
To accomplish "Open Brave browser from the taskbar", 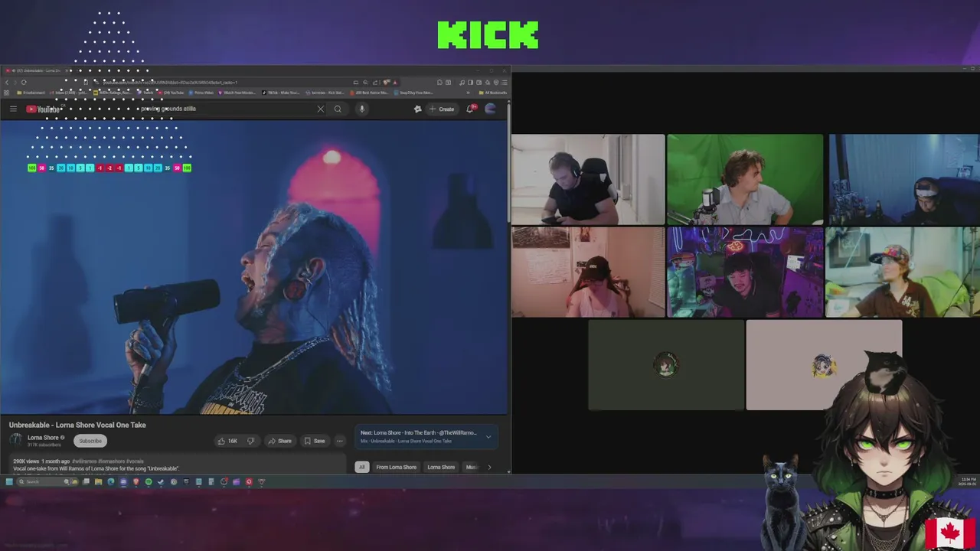I will [x=136, y=481].
